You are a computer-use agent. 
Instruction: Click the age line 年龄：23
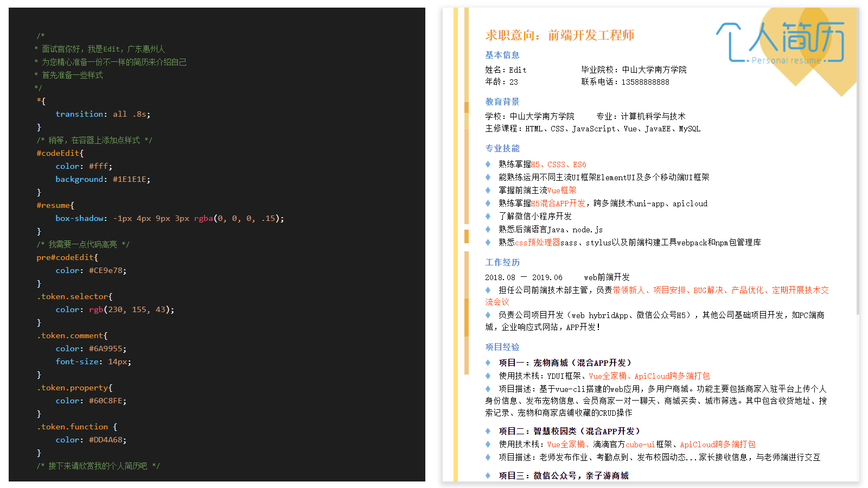coord(501,82)
